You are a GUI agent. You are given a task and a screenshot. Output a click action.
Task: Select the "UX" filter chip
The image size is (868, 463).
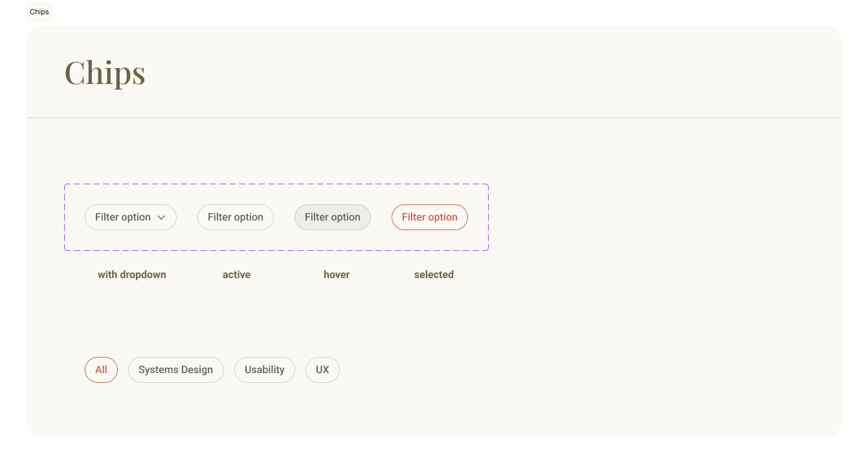click(322, 369)
